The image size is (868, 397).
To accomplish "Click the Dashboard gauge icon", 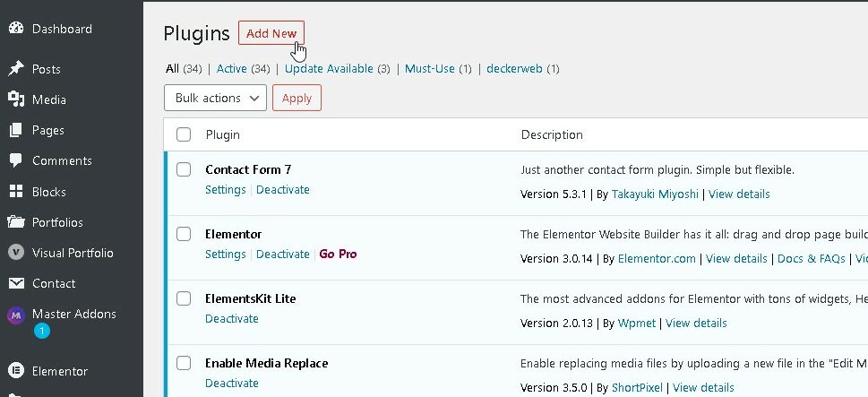I will coord(15,29).
